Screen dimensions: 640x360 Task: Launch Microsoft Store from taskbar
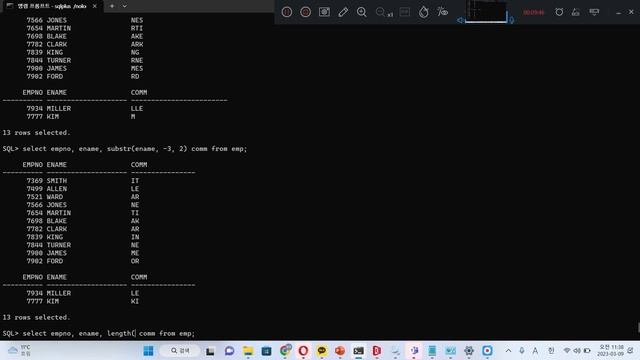coord(267,351)
